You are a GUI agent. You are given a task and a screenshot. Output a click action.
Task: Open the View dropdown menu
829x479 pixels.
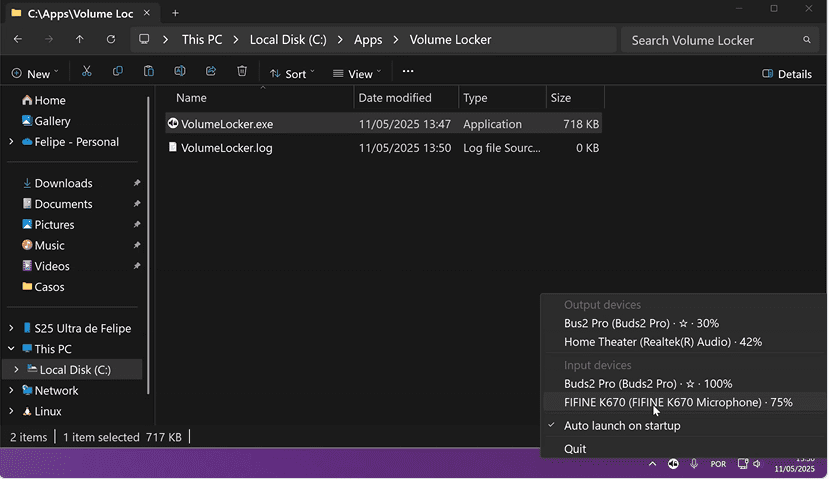pyautogui.click(x=357, y=74)
